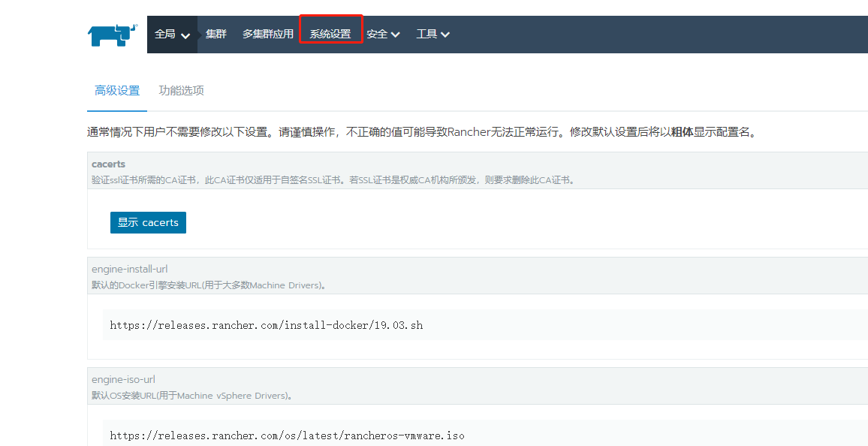
Task: Select the cacerts setting name
Action: [x=108, y=164]
